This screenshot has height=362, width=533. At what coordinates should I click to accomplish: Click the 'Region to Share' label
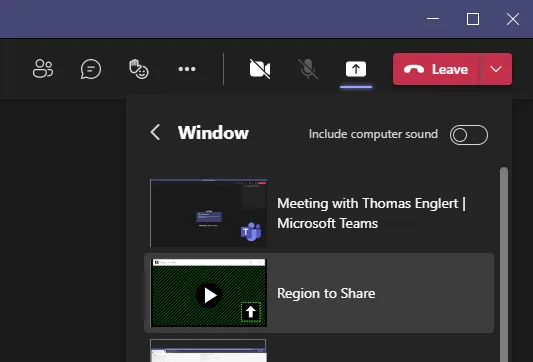[x=326, y=293]
